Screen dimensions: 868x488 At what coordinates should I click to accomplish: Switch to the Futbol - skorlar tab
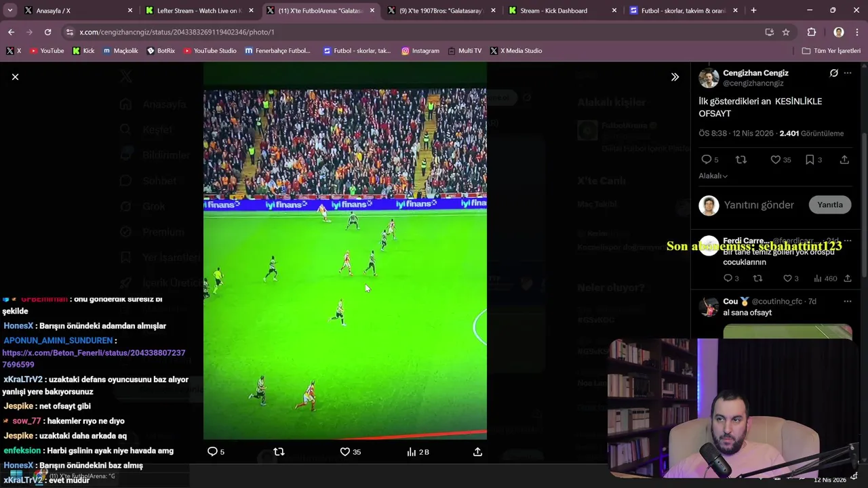pos(684,11)
